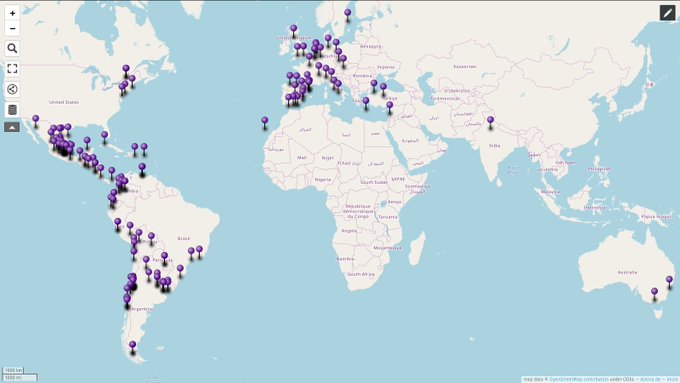Image resolution: width=680 pixels, height=383 pixels.
Task: Open the share and embed panel
Action: click(12, 89)
